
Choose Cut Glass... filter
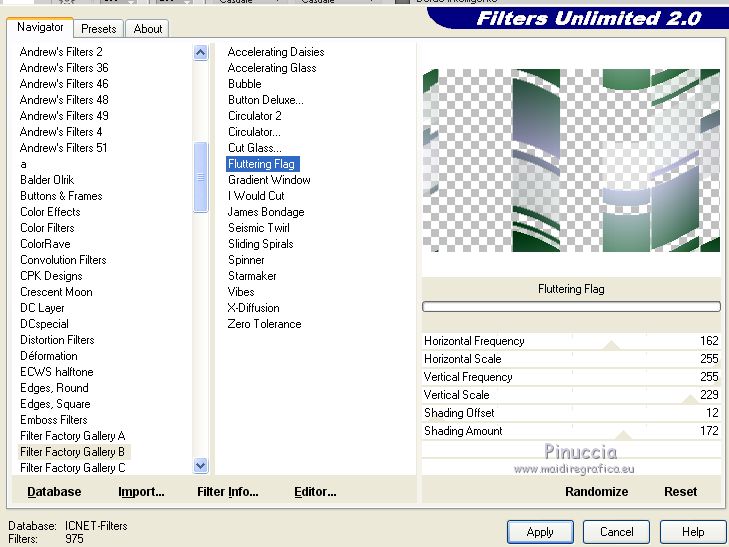pyautogui.click(x=254, y=148)
